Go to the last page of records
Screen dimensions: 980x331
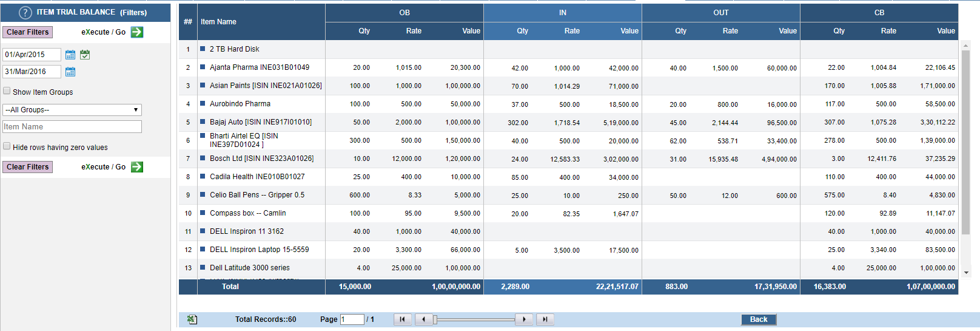[x=545, y=319]
